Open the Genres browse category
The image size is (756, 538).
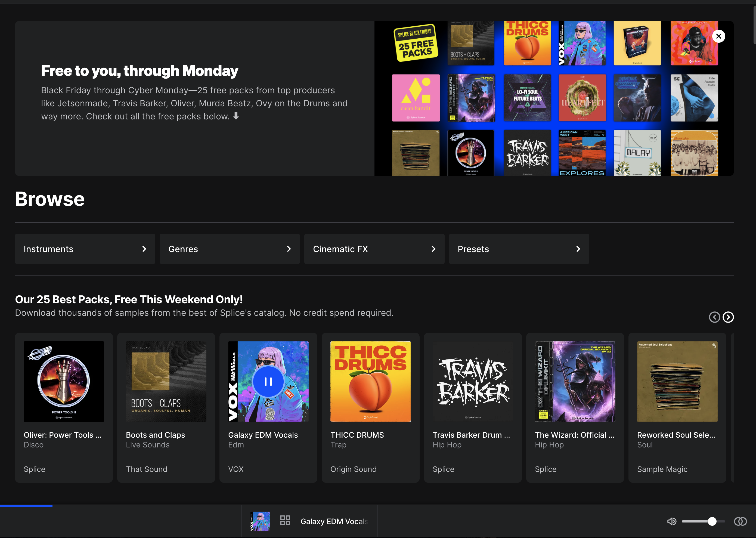pos(230,249)
